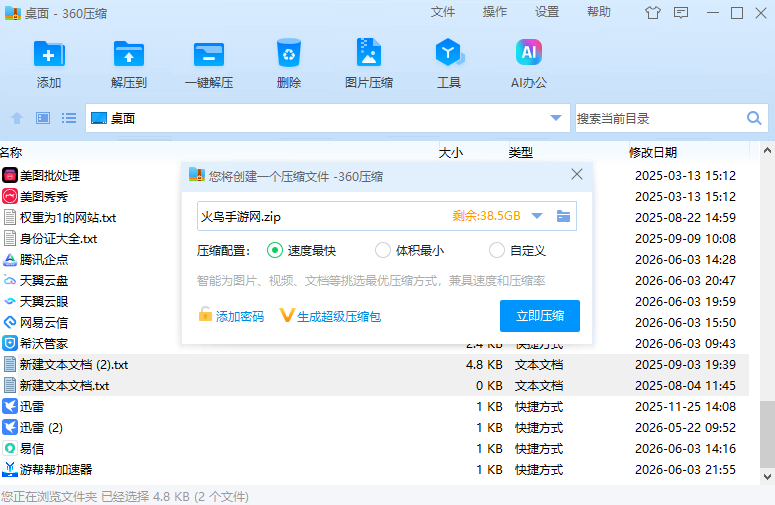Click the 希沃管家 shield icon

10,343
